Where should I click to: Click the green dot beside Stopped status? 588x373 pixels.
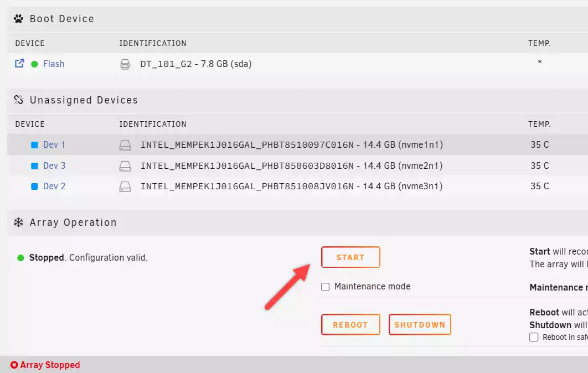coord(20,258)
